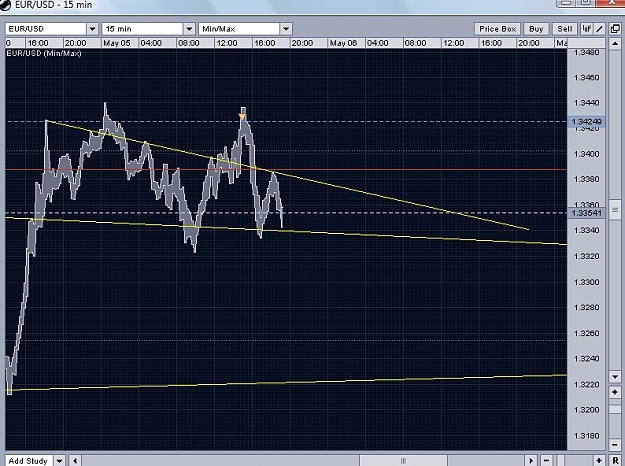This screenshot has width=625, height=466.
Task: Click the 1.3300 price axis value
Action: pos(586,282)
